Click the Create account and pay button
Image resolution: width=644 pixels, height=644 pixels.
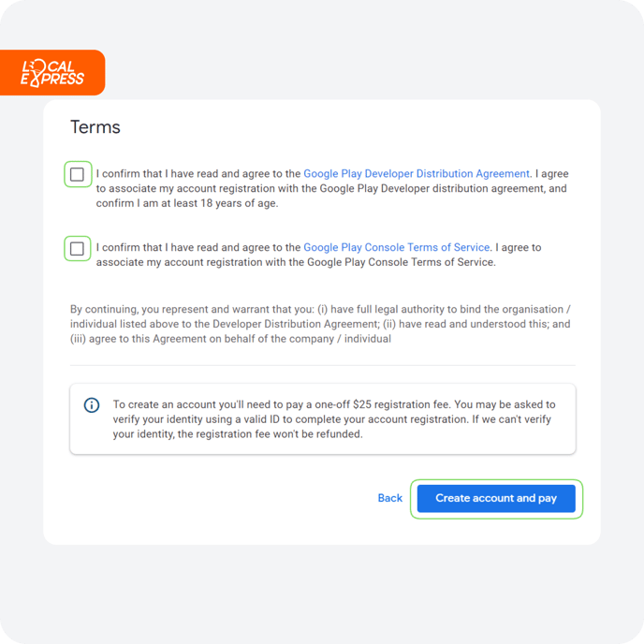pyautogui.click(x=496, y=499)
